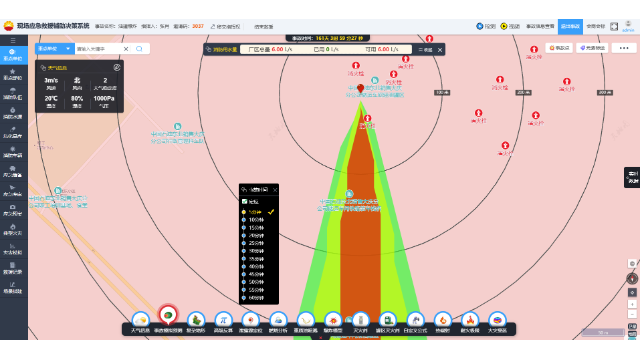This screenshot has width=640, height=360.
Task: Open the weather info tool with cloud icon
Action: click(x=140, y=320)
